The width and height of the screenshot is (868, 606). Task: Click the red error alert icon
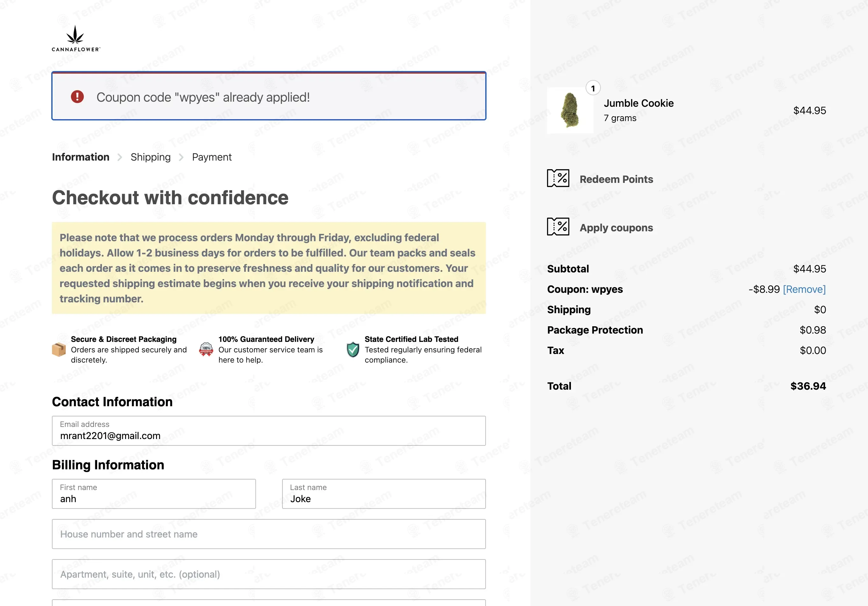(77, 97)
